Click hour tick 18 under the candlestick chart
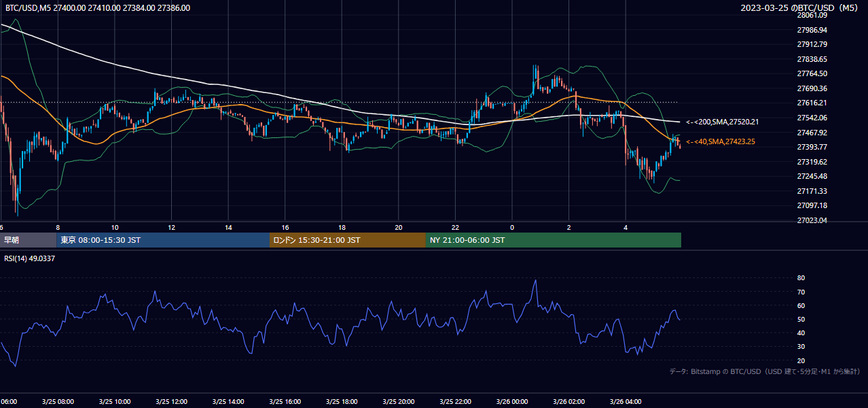 click(x=342, y=227)
